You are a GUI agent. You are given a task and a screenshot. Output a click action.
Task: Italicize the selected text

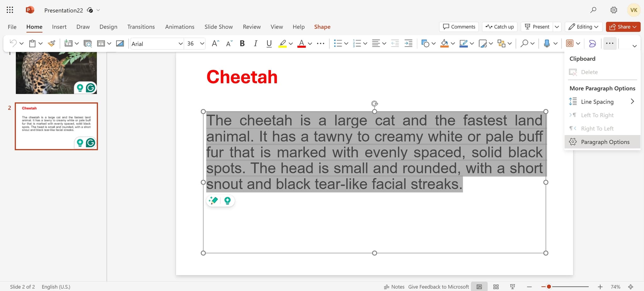tap(255, 43)
